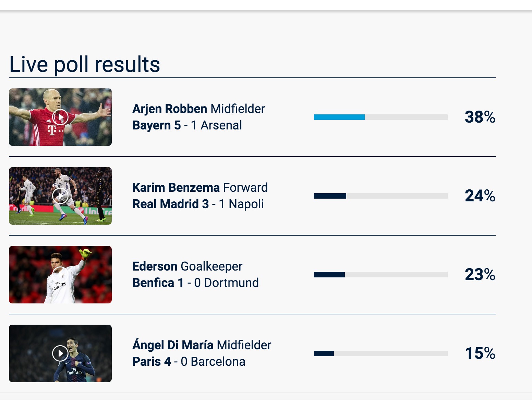Viewport: 532px width, 400px height.
Task: Click the Arjen Robben player name
Action: point(170,109)
